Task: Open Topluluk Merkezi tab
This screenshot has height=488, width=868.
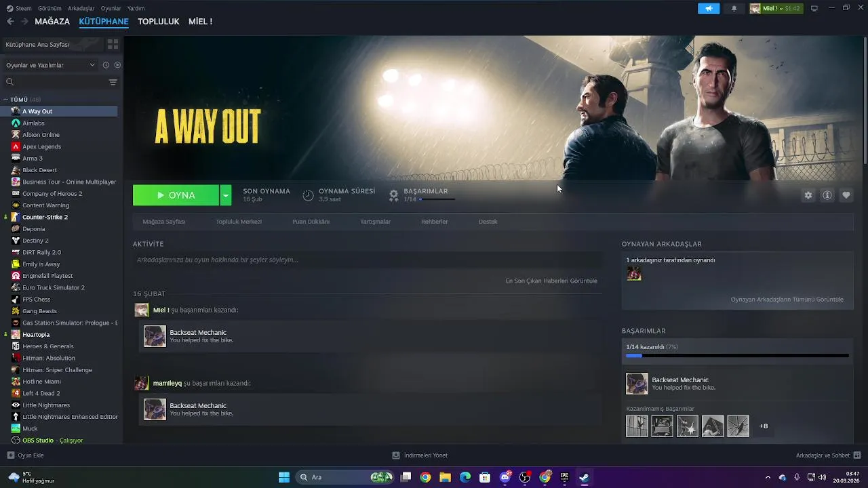Action: [239, 222]
